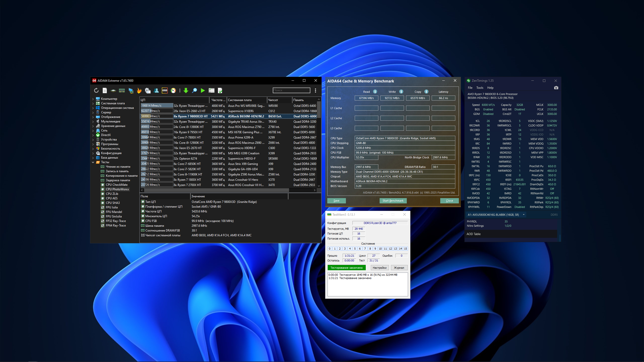The height and width of the screenshot is (362, 644).
Task: Open the Журнал log button
Action: tap(399, 268)
